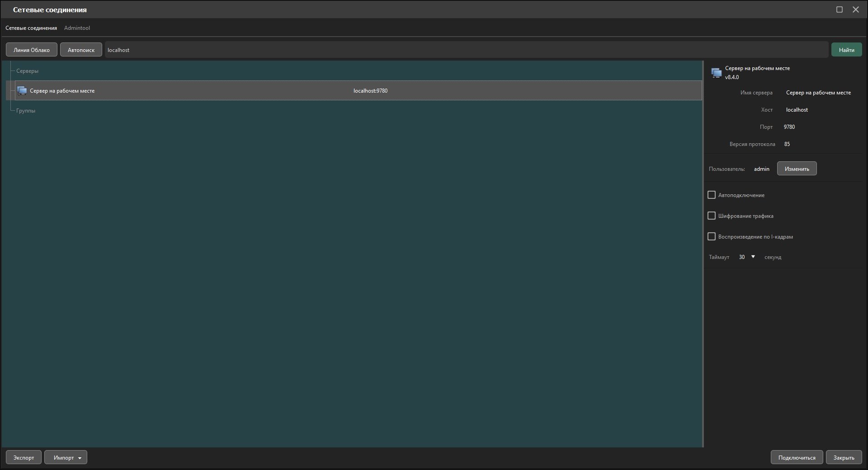
Task: Enable Воспроизведение по I-кадрам option
Action: (712, 236)
